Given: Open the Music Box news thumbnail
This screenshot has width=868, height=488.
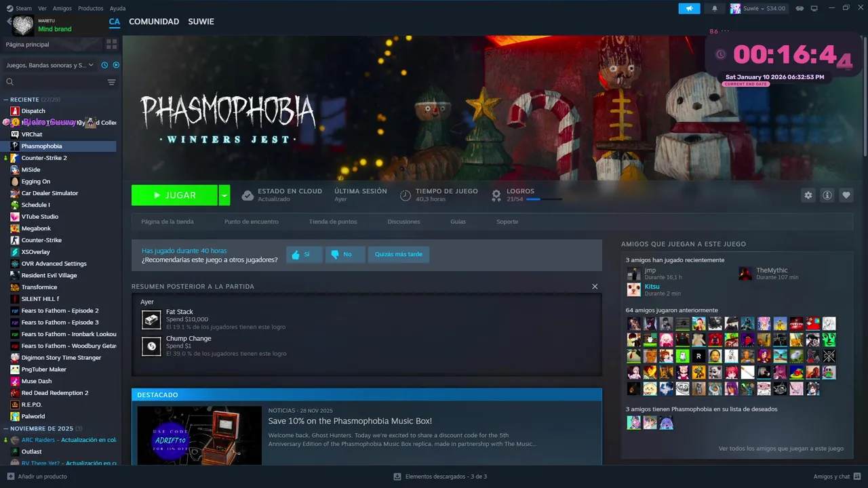Looking at the screenshot, I should tap(199, 435).
